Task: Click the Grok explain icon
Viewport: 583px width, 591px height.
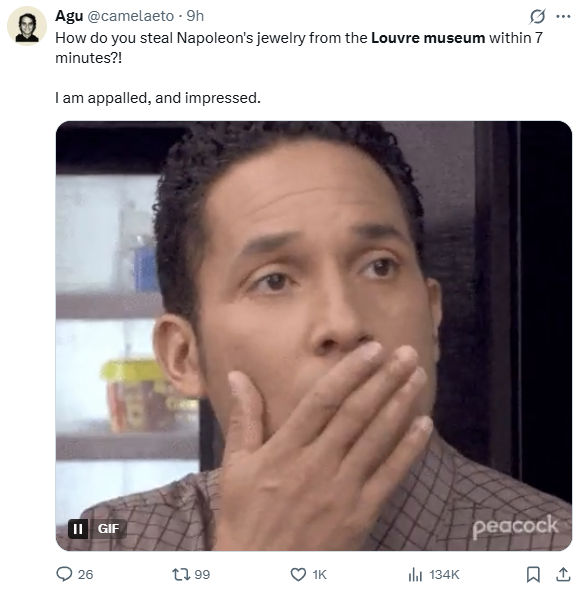Action: 537,16
